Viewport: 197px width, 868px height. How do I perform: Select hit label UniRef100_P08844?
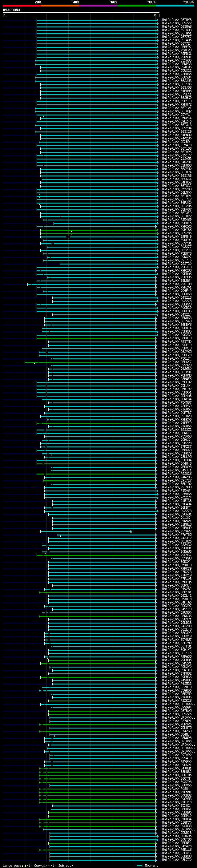tap(177, 789)
